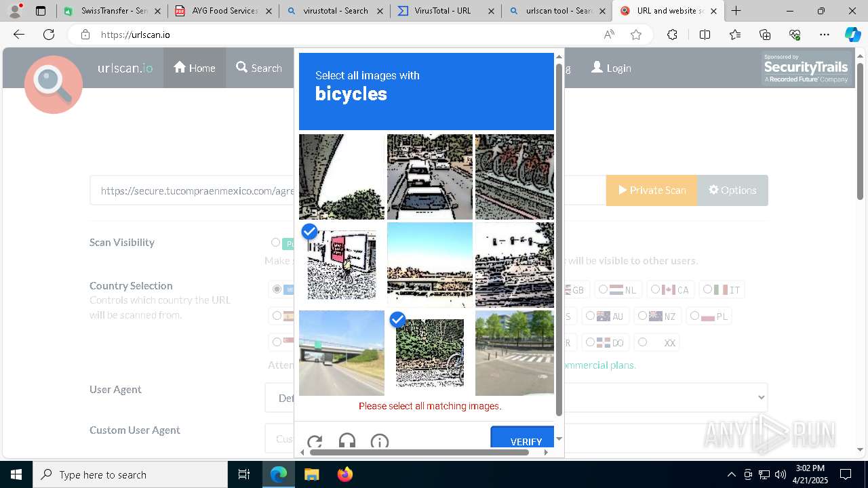
Task: Open the Windows Start menu
Action: tap(16, 474)
